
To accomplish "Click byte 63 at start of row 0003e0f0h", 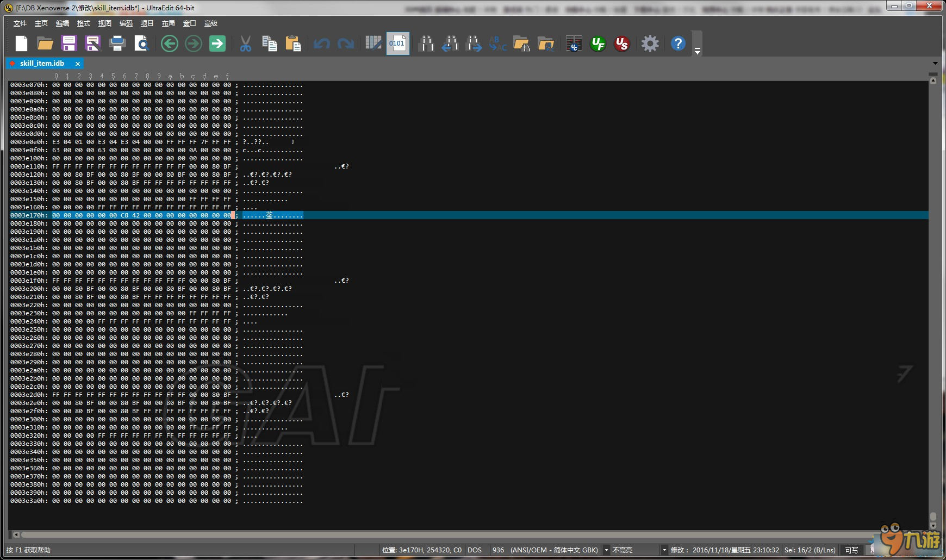I will tap(56, 150).
